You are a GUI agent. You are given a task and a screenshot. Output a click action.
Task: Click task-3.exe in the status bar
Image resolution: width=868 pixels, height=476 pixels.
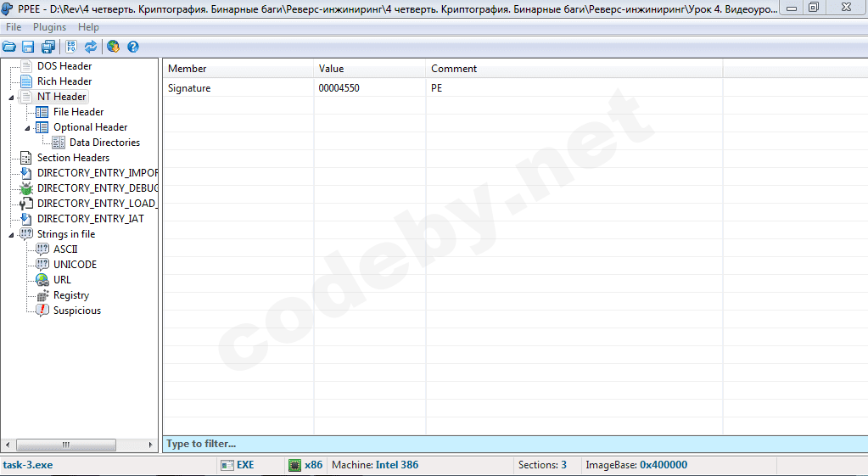(28, 465)
